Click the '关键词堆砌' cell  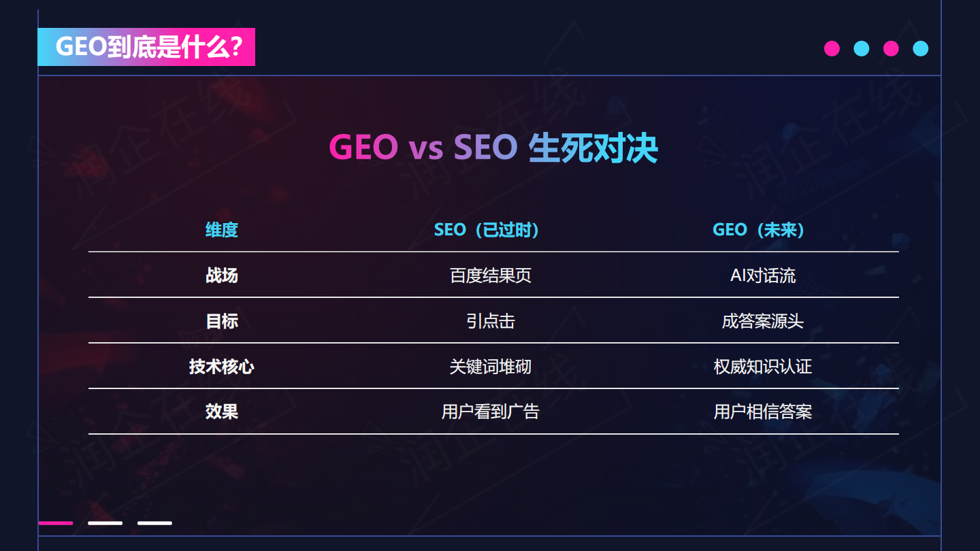tap(490, 367)
